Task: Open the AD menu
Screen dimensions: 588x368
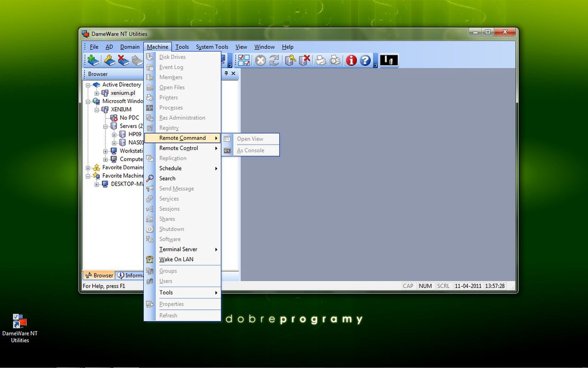Action: (109, 47)
